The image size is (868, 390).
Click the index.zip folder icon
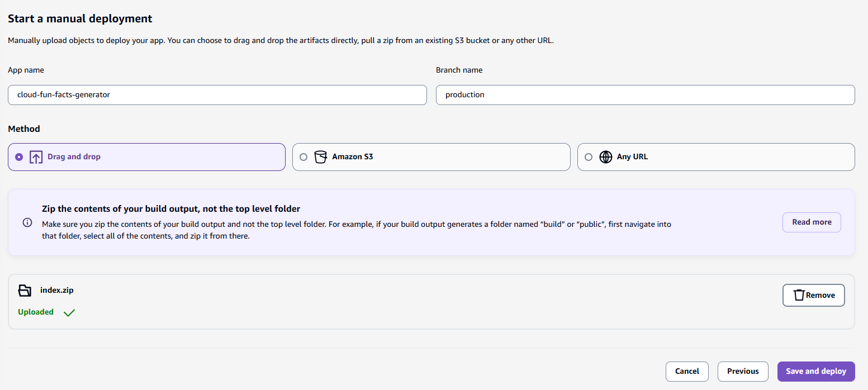pos(25,291)
